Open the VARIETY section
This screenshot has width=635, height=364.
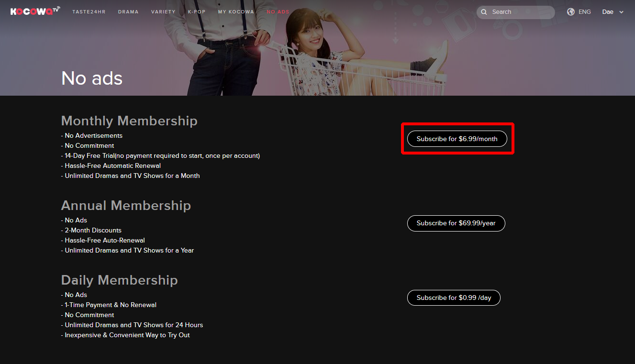pyautogui.click(x=163, y=12)
